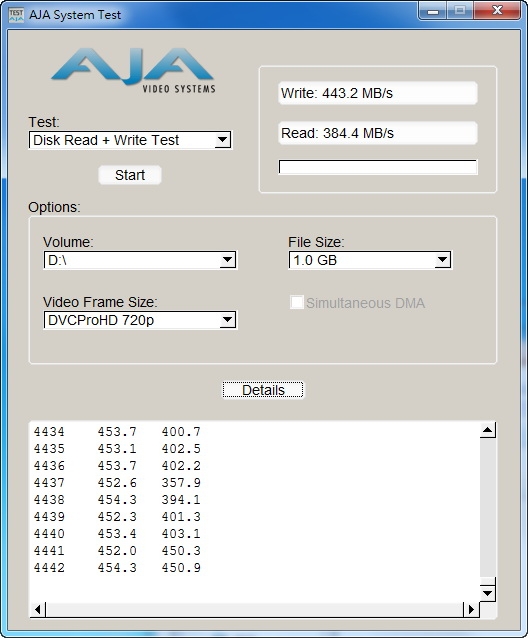The width and height of the screenshot is (528, 638).
Task: Click the 452.0 write value in details
Action: tap(117, 551)
